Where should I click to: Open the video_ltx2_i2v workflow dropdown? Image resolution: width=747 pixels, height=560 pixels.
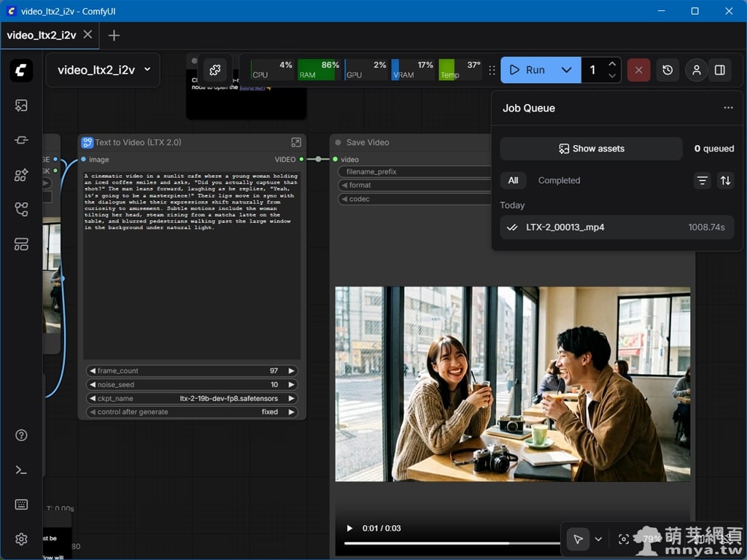(103, 70)
